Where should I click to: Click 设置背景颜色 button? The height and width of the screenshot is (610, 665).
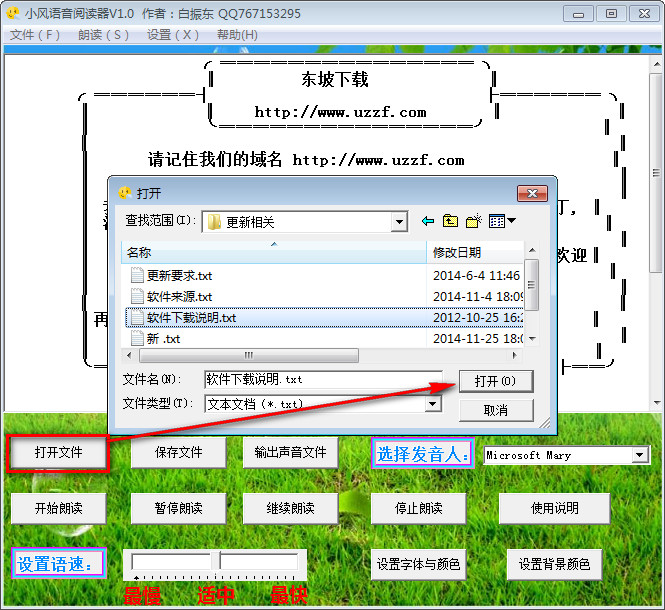coord(555,564)
